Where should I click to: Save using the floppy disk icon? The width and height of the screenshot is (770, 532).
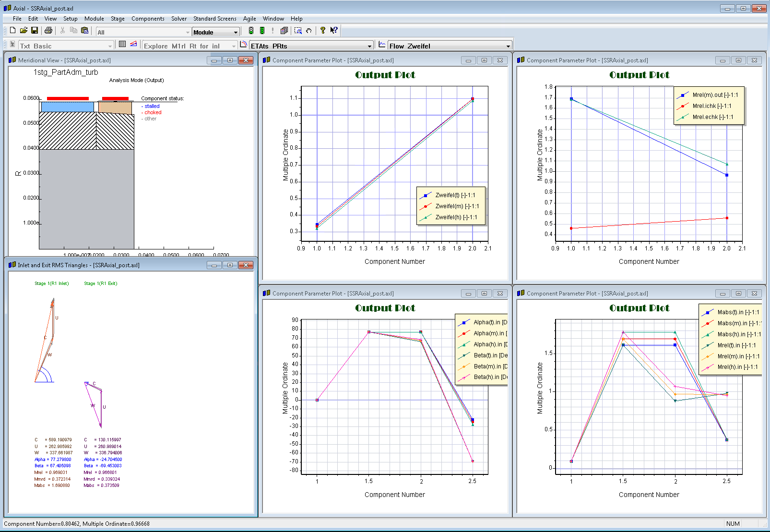coord(35,31)
